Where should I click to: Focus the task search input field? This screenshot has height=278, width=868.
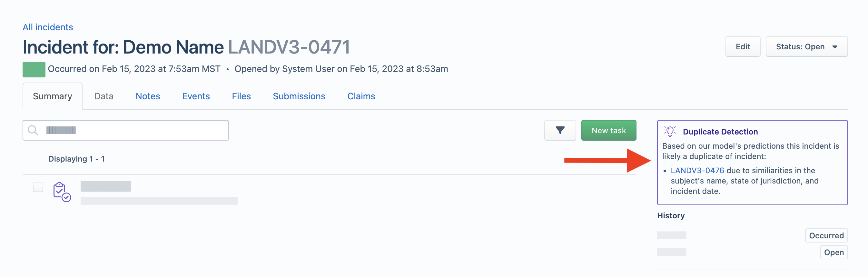[x=126, y=130]
